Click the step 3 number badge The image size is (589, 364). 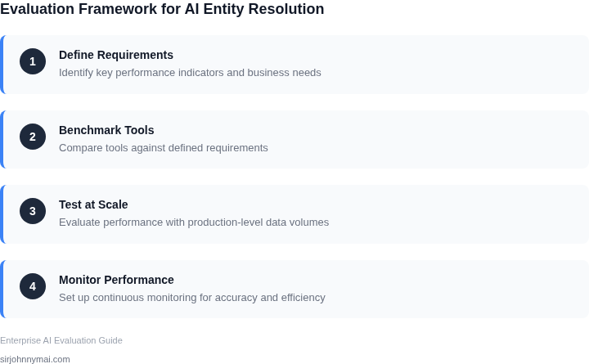pyautogui.click(x=33, y=211)
